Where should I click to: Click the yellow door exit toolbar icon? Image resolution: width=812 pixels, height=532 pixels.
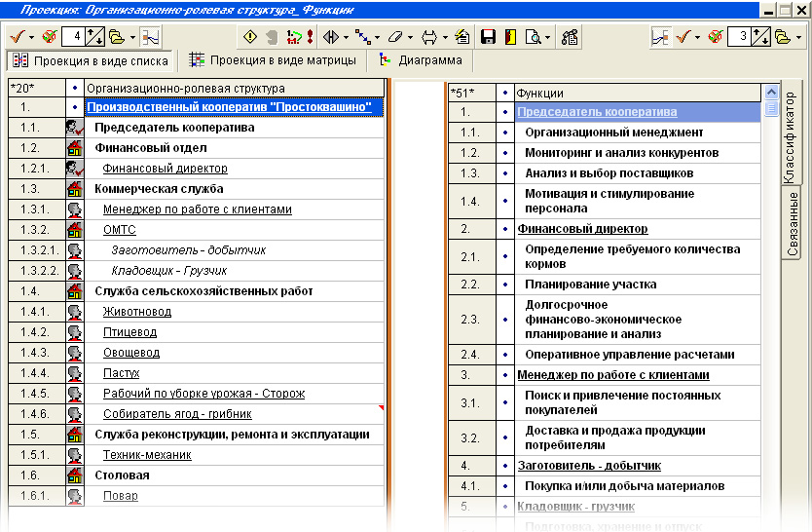[510, 37]
